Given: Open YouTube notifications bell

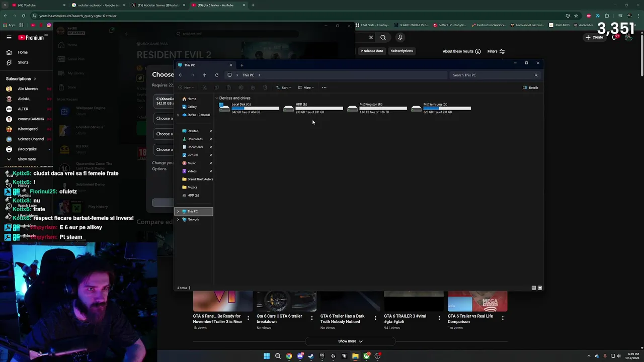Looking at the screenshot, I should (x=614, y=37).
